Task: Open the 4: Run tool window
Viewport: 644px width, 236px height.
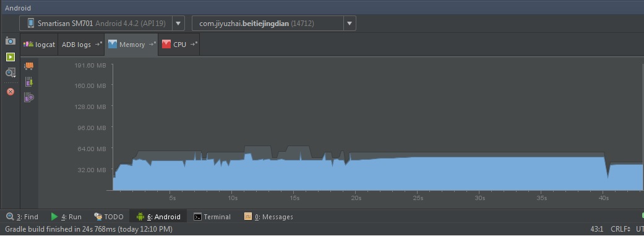Action: pyautogui.click(x=66, y=217)
